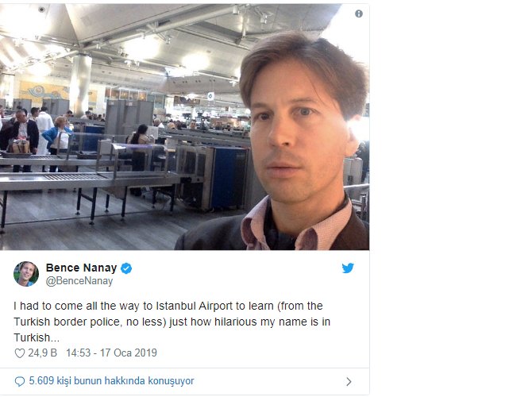This screenshot has width=532, height=397.
Task: Open Twitter via the blue bird logo
Action: click(348, 268)
